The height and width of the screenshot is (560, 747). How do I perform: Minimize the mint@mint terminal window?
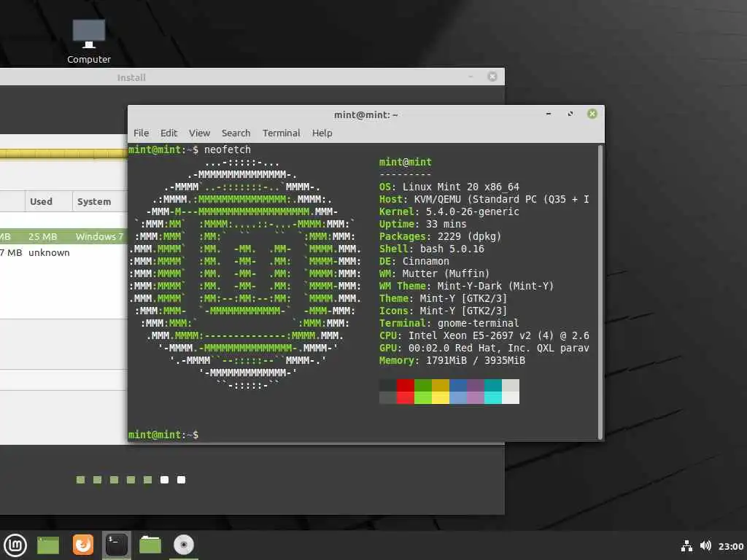click(549, 114)
